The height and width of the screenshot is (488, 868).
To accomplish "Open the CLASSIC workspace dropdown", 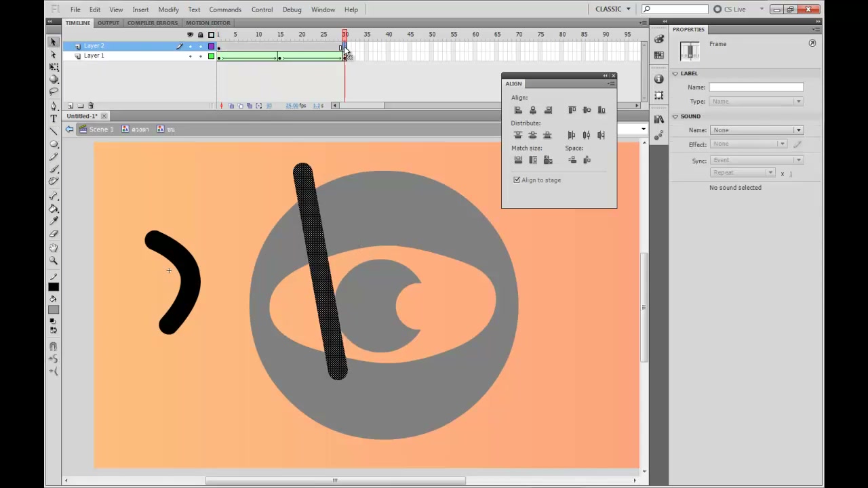I will (612, 9).
